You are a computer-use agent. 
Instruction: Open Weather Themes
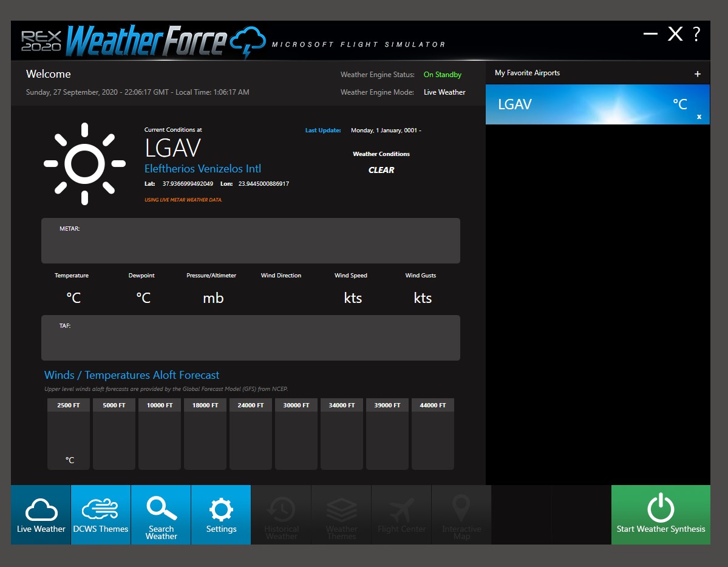click(x=341, y=515)
